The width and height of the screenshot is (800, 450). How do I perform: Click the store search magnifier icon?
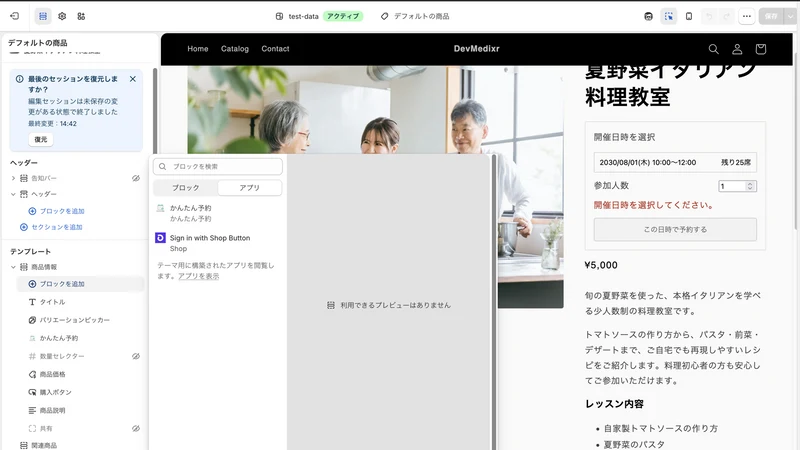(714, 49)
